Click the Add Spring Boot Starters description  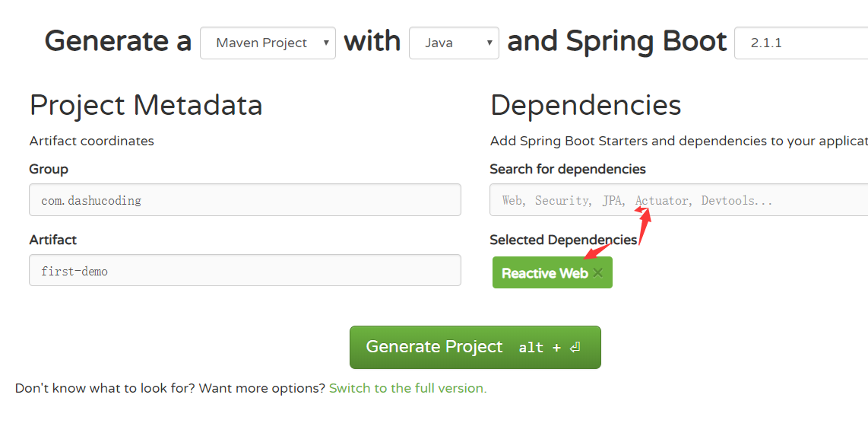click(x=678, y=141)
